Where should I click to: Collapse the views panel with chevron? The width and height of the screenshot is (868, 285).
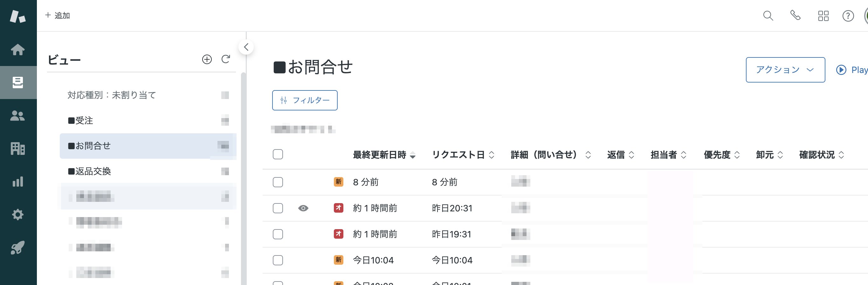click(x=246, y=47)
